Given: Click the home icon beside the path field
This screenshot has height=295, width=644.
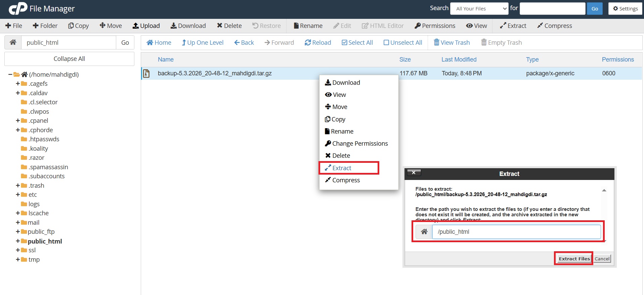Looking at the screenshot, I should pyautogui.click(x=13, y=42).
